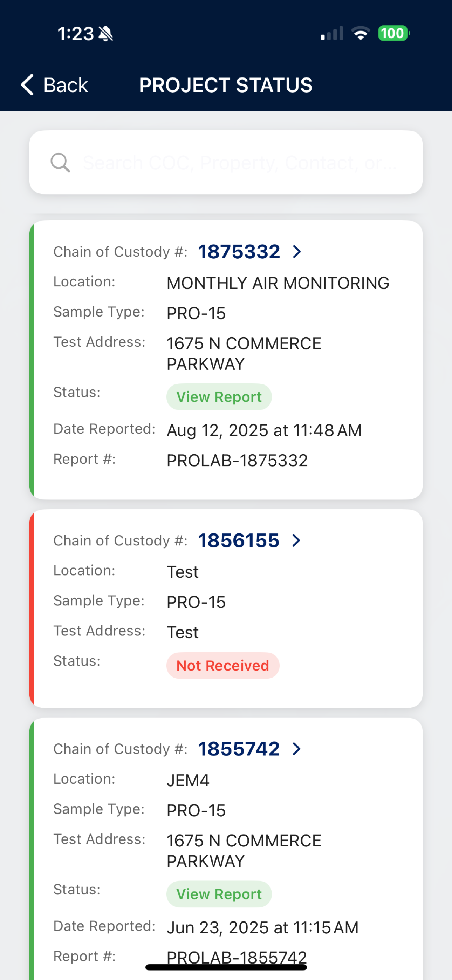Open chain of custody number 1875332
The width and height of the screenshot is (452, 980).
tap(239, 251)
